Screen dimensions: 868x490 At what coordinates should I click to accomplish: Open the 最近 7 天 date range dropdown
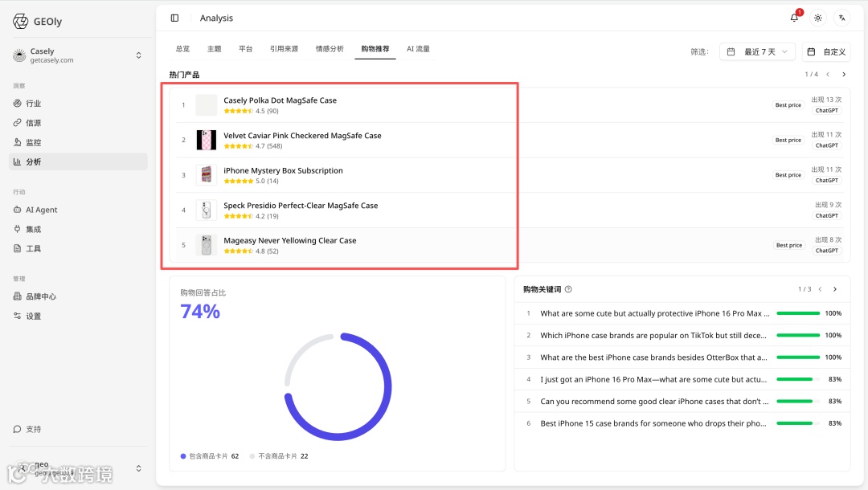point(757,52)
